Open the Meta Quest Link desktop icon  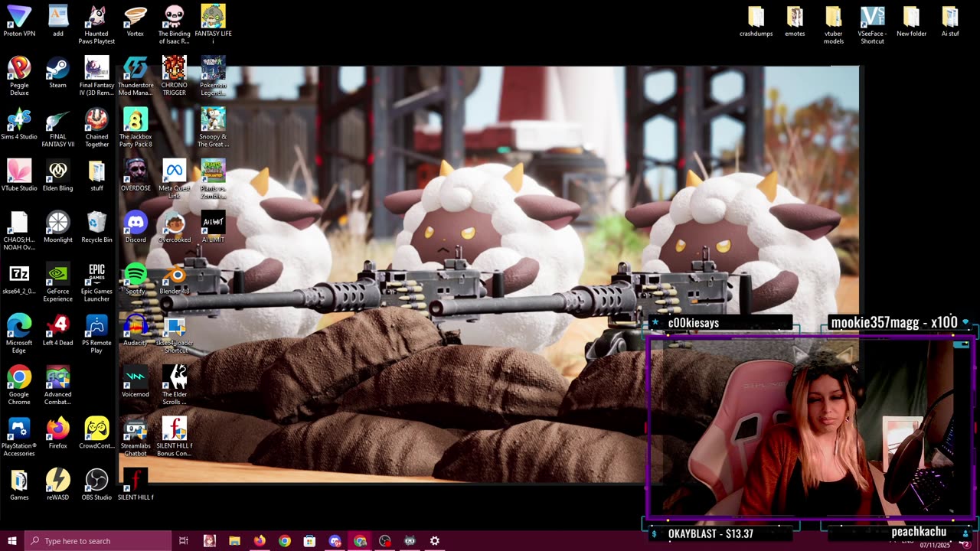174,180
